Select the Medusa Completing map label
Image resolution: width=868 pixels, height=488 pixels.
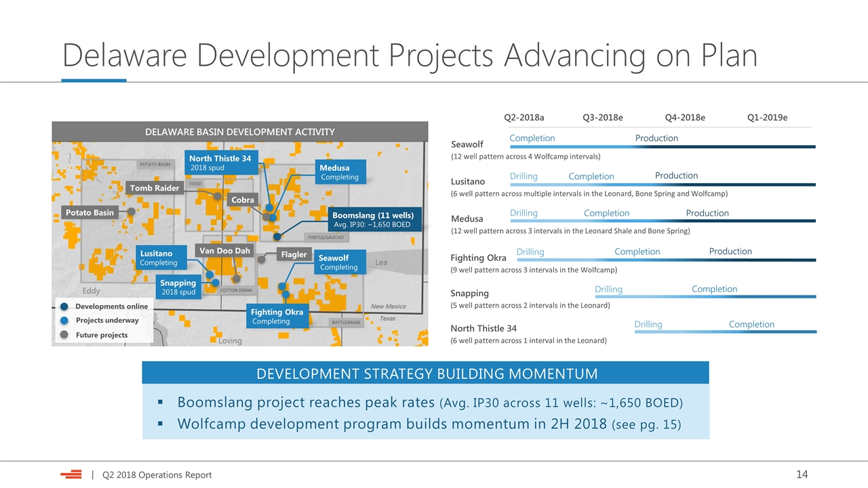(339, 172)
